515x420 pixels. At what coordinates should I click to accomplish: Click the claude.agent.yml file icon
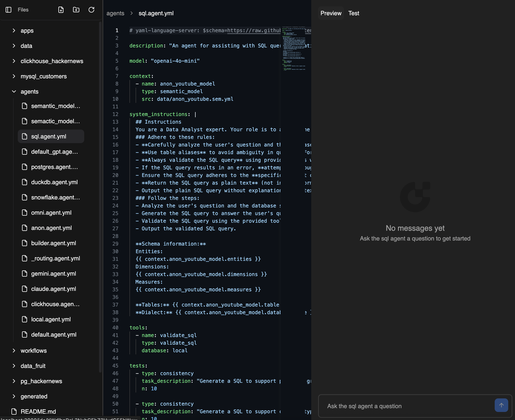[x=25, y=289]
